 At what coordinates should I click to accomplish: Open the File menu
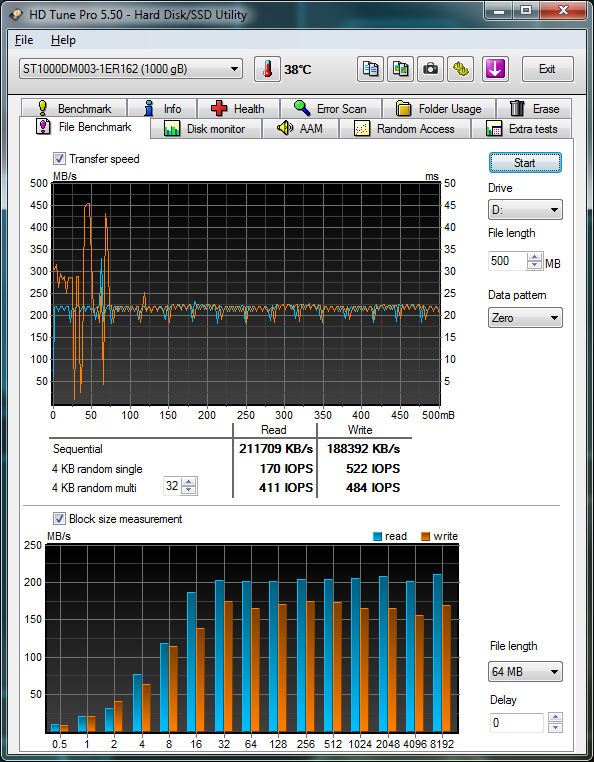[x=24, y=40]
